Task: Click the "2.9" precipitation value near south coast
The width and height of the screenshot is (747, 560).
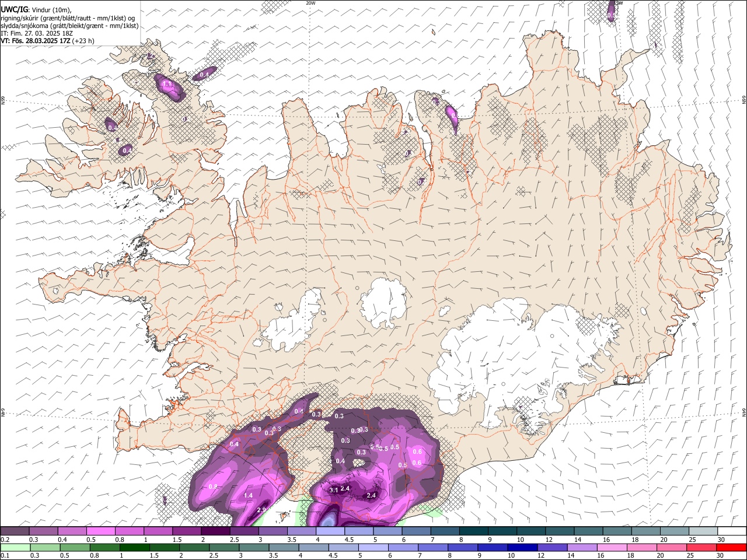Action: 261,510
